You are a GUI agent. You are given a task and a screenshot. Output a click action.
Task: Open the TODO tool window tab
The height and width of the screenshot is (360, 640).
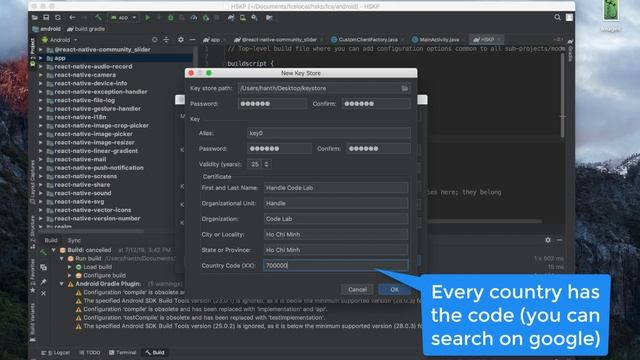click(90, 352)
